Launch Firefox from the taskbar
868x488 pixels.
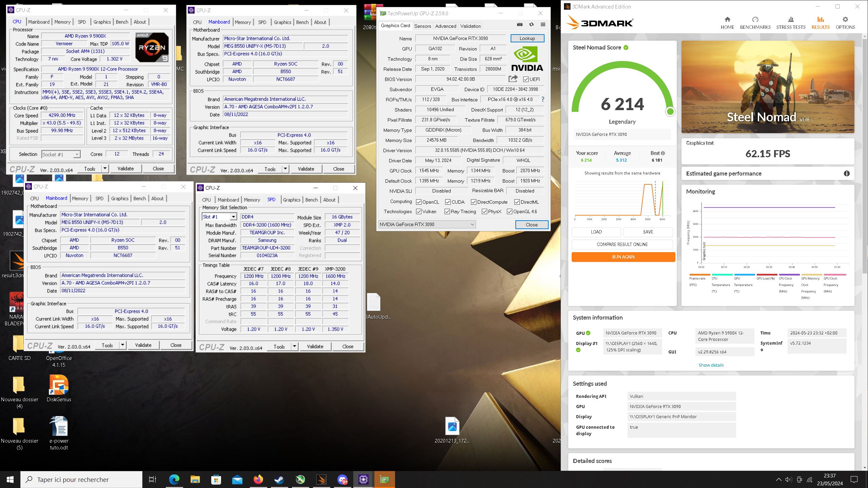pos(258,480)
